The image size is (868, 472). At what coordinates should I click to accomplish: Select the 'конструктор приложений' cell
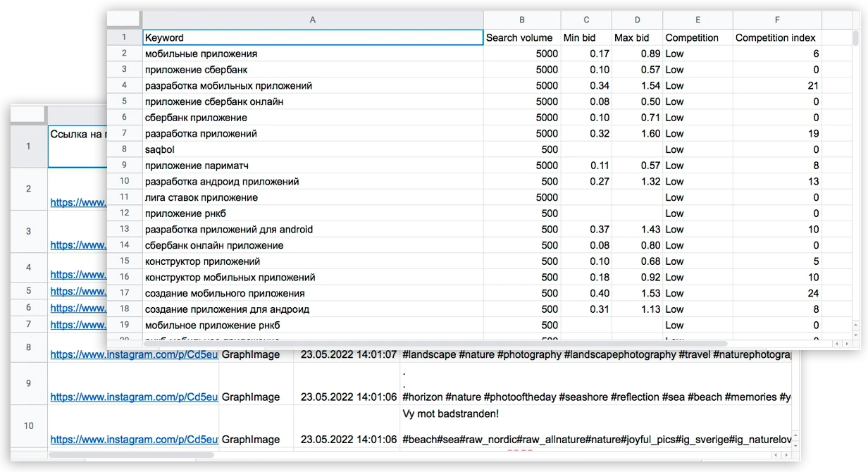click(313, 261)
